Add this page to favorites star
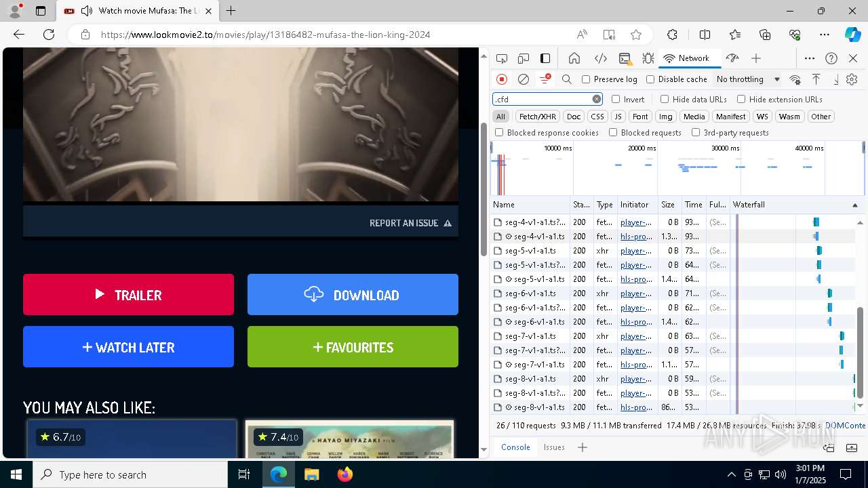Image resolution: width=868 pixels, height=488 pixels. click(x=636, y=35)
